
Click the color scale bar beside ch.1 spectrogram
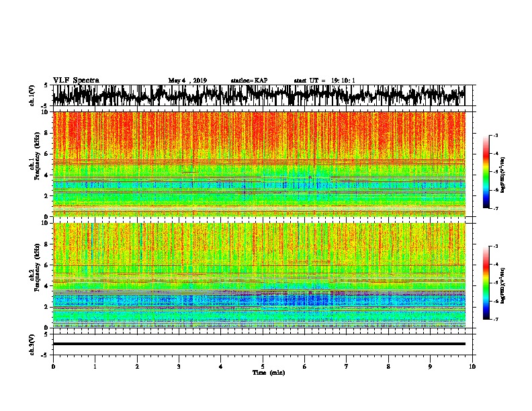pyautogui.click(x=486, y=172)
